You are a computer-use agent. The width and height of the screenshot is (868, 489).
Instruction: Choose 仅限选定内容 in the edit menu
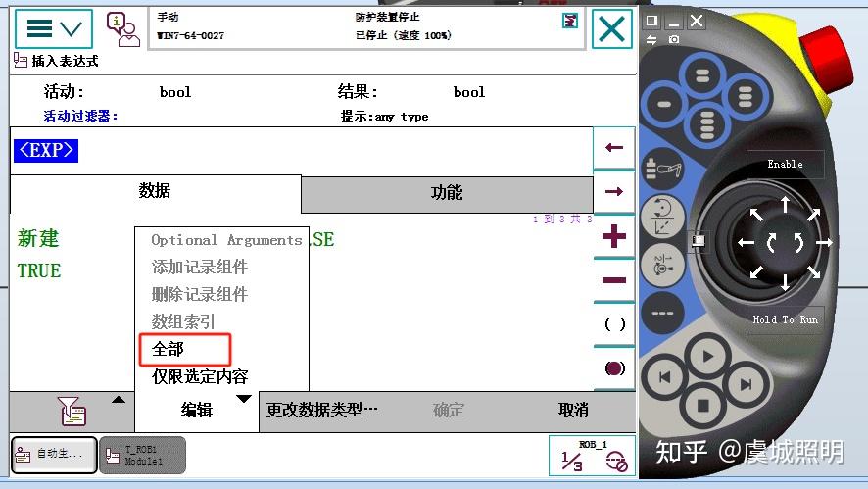(200, 376)
